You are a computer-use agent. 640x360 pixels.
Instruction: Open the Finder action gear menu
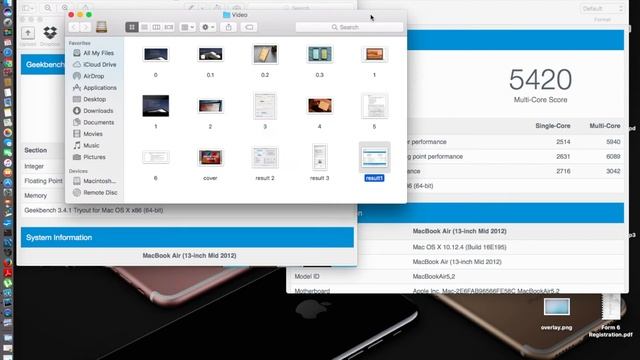click(x=208, y=27)
